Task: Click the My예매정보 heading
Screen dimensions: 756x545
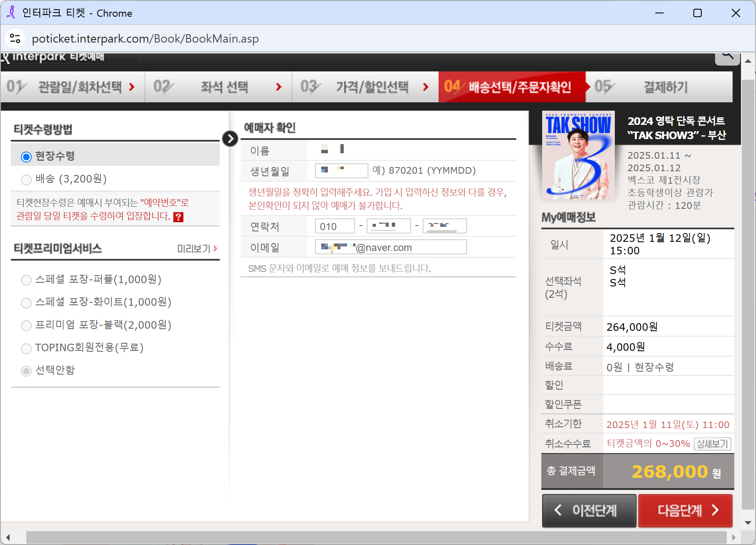Action: [x=568, y=217]
